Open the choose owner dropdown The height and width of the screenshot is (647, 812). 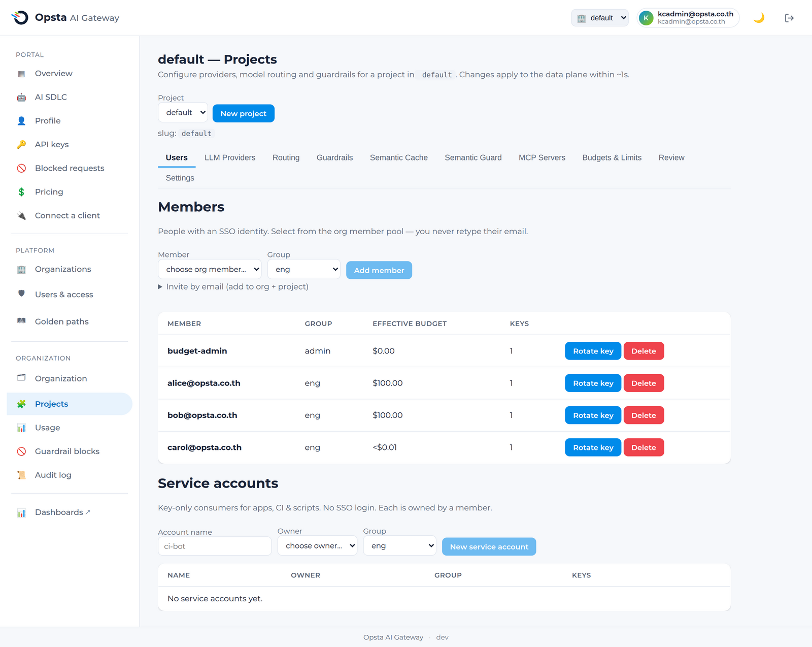(317, 546)
